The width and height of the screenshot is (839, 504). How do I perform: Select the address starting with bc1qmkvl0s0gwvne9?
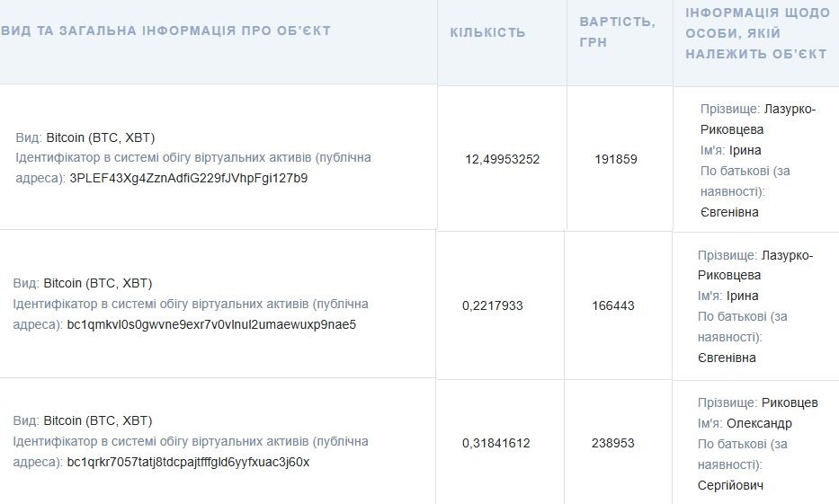[211, 324]
